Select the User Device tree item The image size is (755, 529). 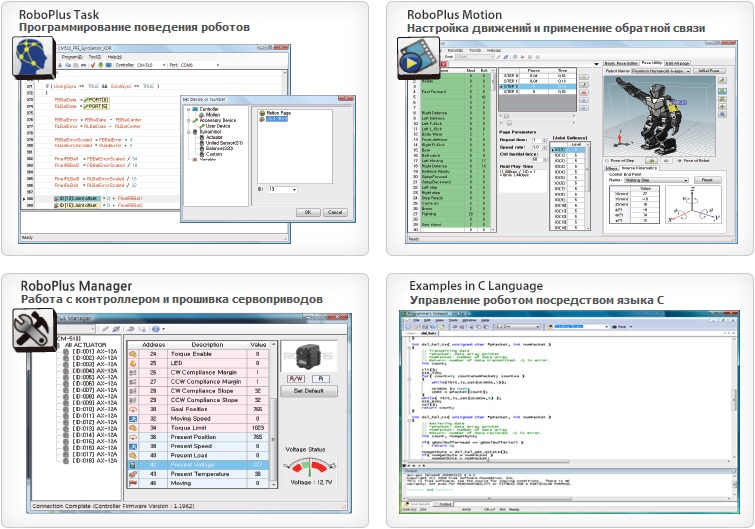click(x=218, y=126)
